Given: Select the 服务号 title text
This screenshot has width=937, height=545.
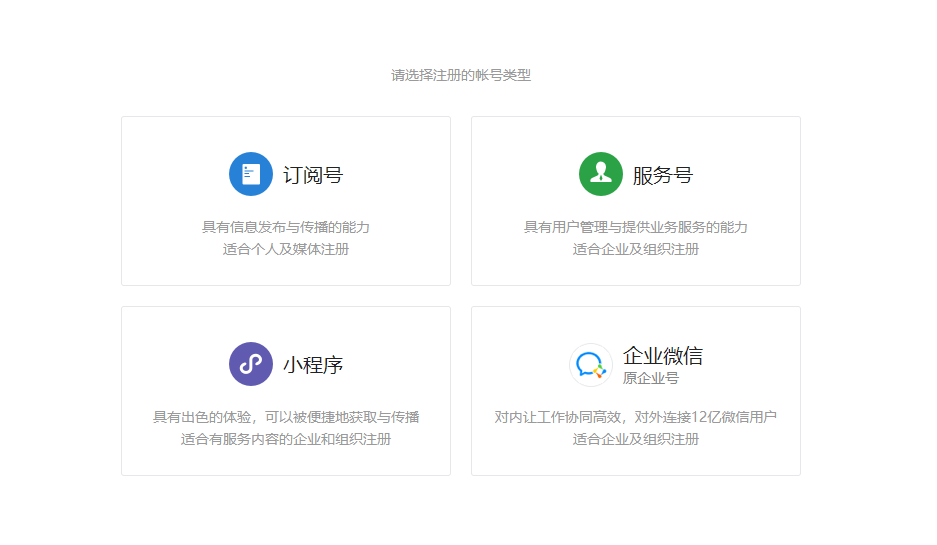Looking at the screenshot, I should pos(662,175).
